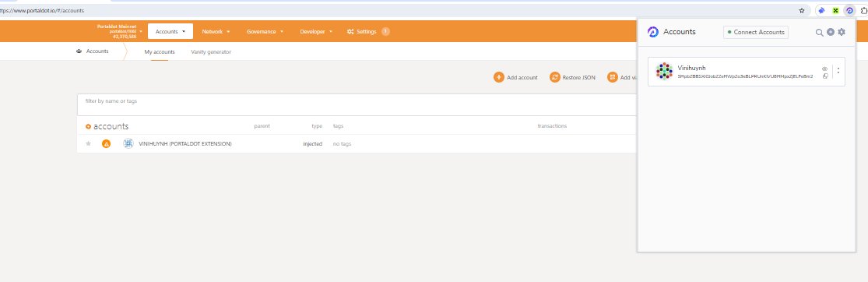The width and height of the screenshot is (868, 282).
Task: Focus the filter by name or tags field
Action: (x=357, y=104)
